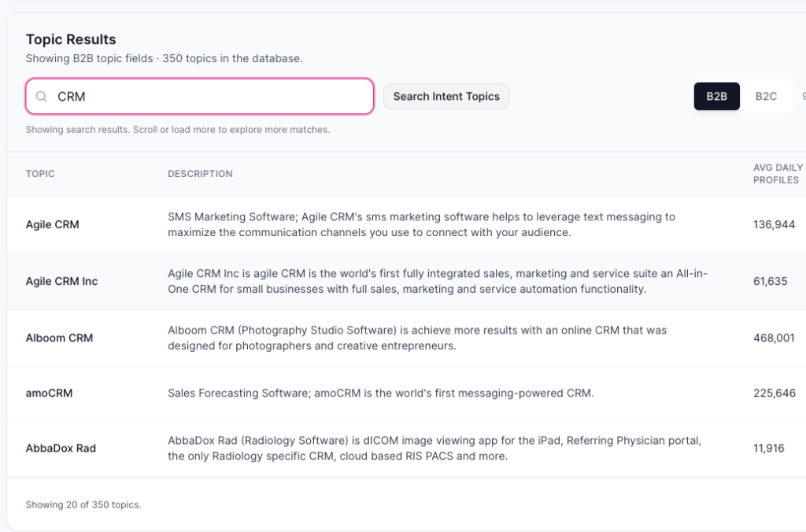This screenshot has width=806, height=532.
Task: Click the amoCRM Sales Forecasting description
Action: pos(380,393)
